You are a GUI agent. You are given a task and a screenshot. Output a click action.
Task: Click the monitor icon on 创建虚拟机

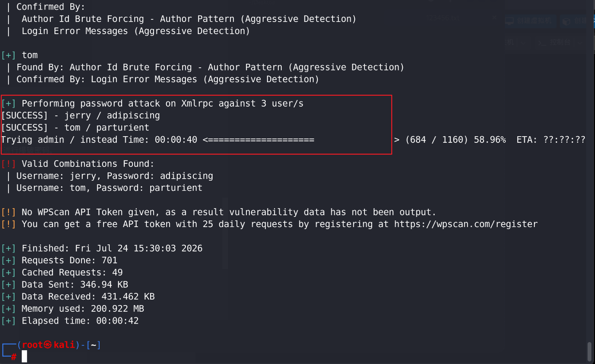pos(509,21)
